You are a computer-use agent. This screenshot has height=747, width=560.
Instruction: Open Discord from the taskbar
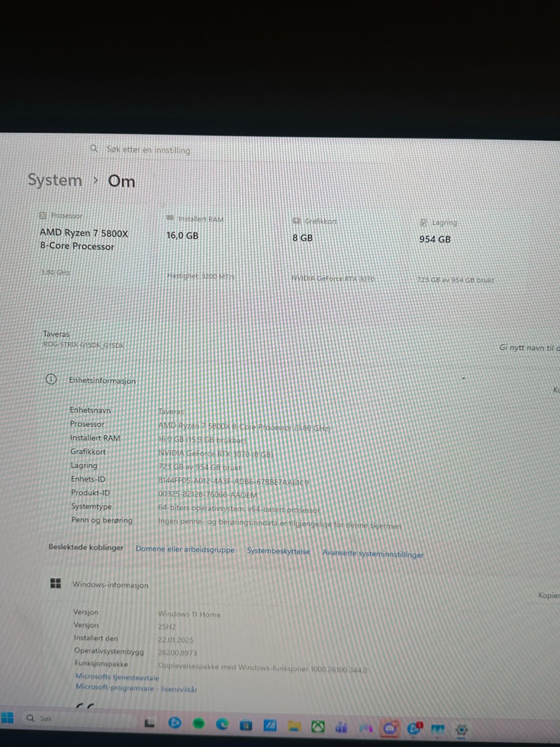389,728
